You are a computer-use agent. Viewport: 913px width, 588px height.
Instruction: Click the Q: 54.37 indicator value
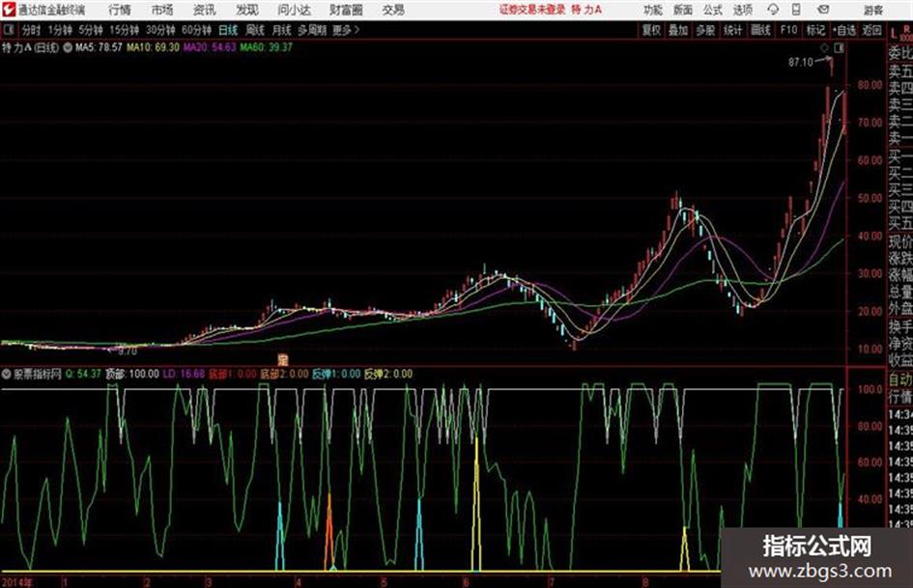[x=83, y=374]
